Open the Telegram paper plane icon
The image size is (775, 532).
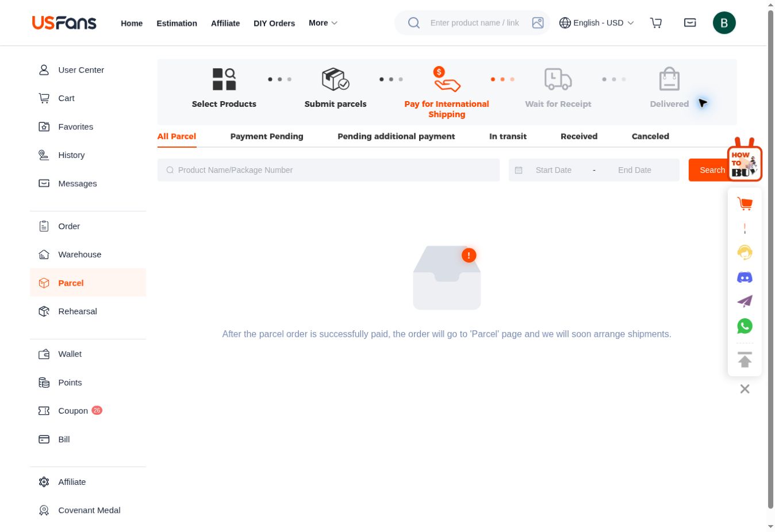[x=745, y=302]
